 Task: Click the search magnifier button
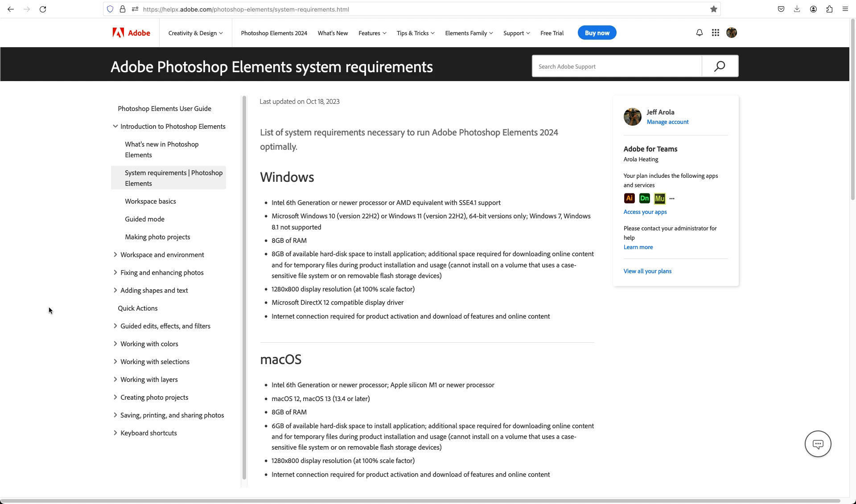pyautogui.click(x=720, y=66)
